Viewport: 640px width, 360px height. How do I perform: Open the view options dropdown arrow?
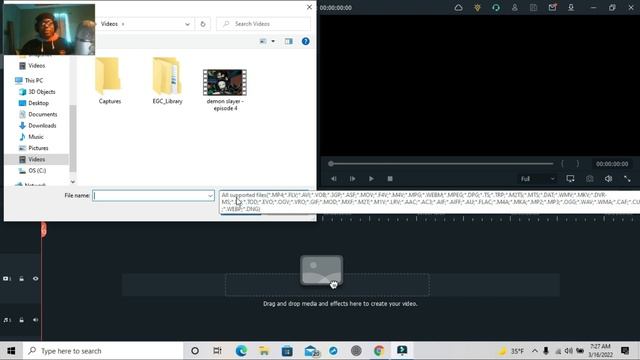click(273, 41)
